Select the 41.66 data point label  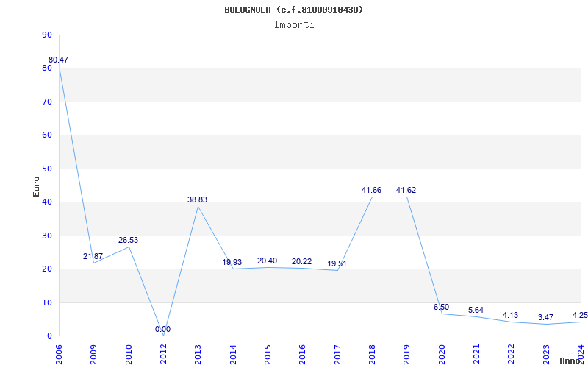pos(371,191)
